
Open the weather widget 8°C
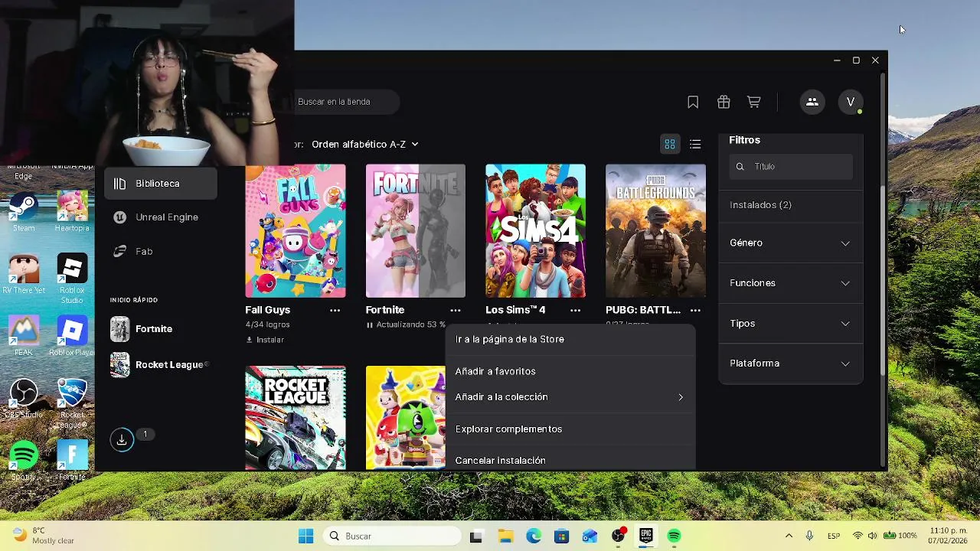44,536
